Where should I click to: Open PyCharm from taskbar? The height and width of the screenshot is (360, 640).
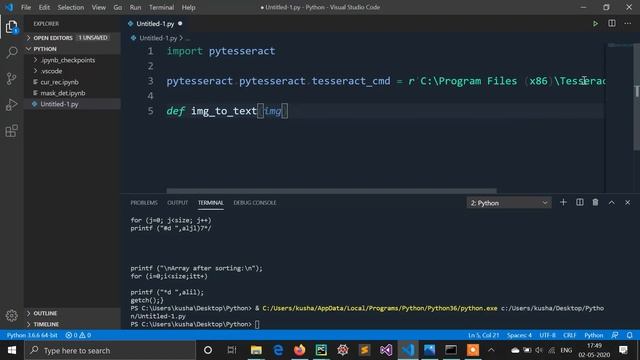[321, 350]
